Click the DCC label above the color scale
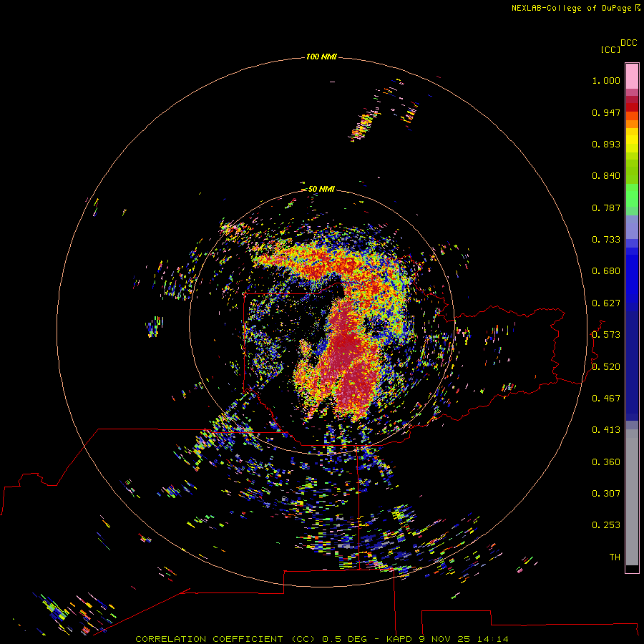This screenshot has width=644, height=644. [x=629, y=43]
